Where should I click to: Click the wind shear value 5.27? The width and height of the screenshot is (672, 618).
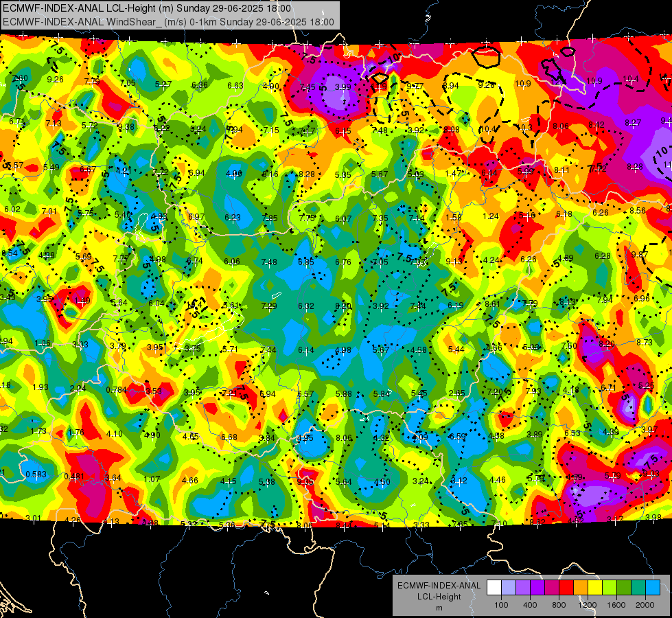[x=163, y=84]
